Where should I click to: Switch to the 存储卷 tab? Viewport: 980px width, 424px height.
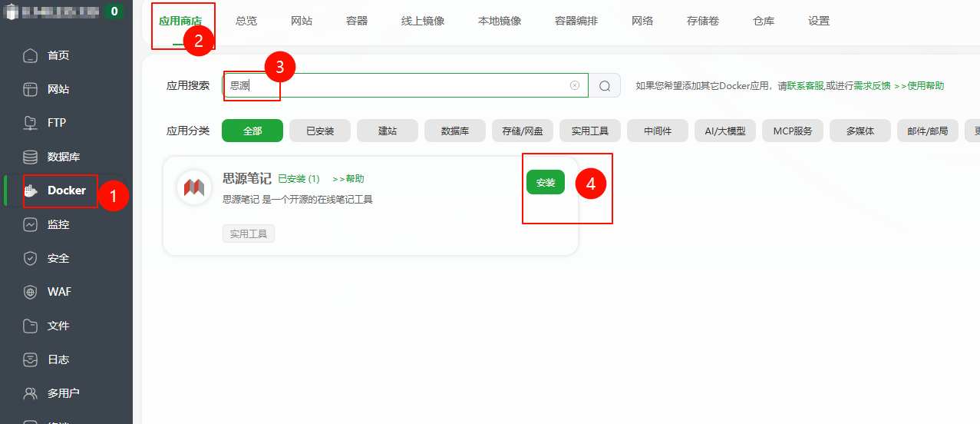[x=703, y=22]
